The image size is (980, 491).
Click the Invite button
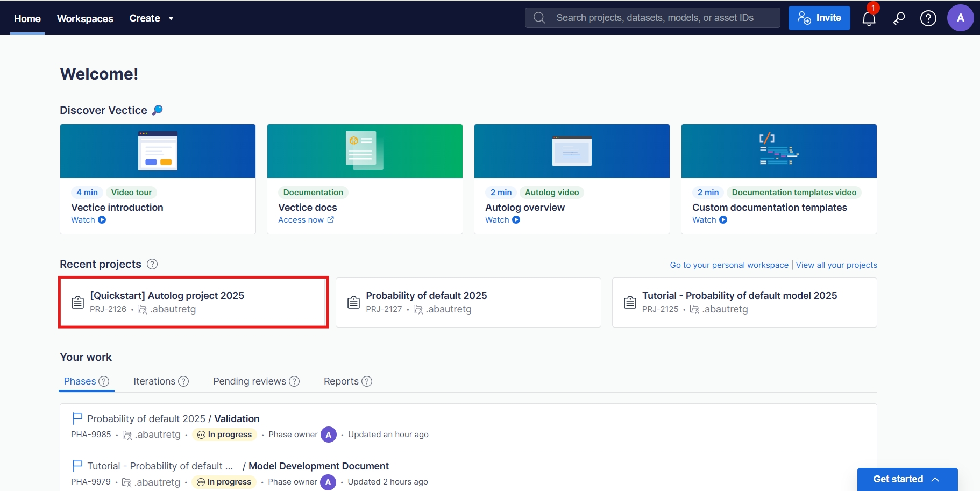(819, 18)
